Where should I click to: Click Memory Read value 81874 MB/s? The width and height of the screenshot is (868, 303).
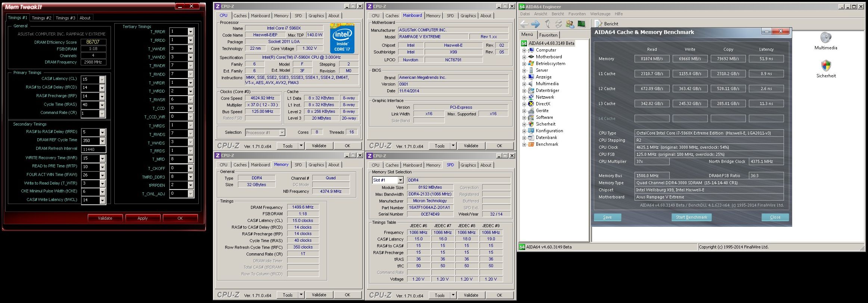pos(652,59)
